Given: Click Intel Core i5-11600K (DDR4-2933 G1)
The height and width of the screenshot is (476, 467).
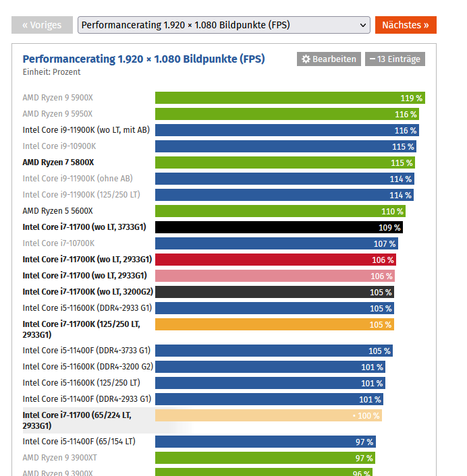Looking at the screenshot, I should [87, 308].
